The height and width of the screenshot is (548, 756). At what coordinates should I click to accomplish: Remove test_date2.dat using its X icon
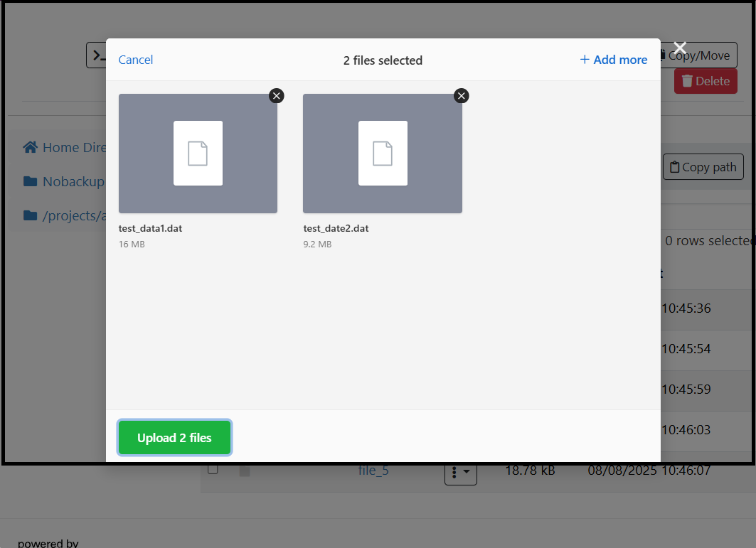coord(461,95)
